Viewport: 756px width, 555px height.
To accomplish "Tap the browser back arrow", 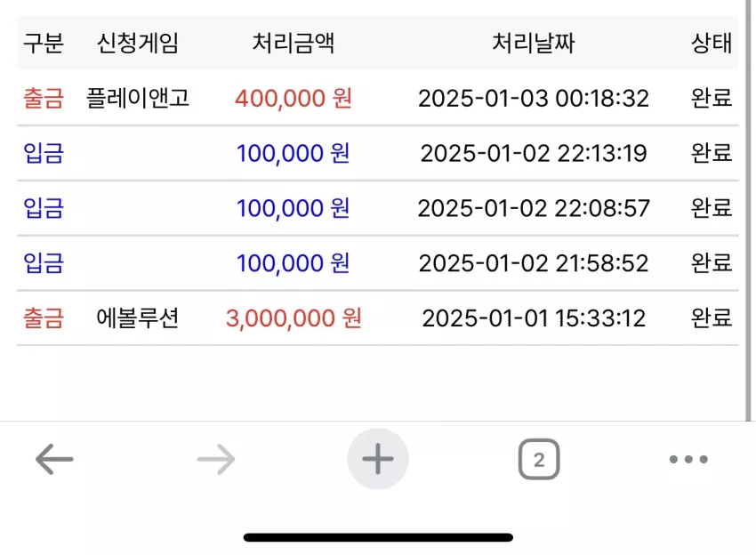I will pos(54,459).
